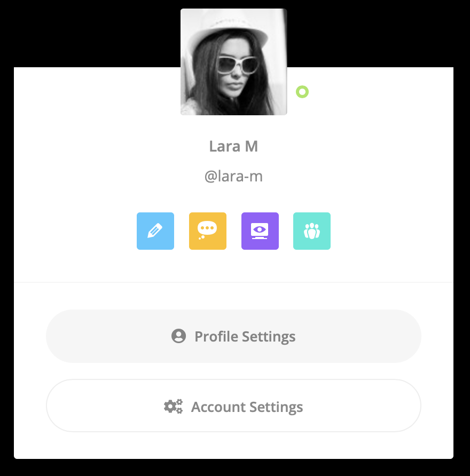Click the @lara-m username handle
The image size is (470, 476).
[x=233, y=177]
